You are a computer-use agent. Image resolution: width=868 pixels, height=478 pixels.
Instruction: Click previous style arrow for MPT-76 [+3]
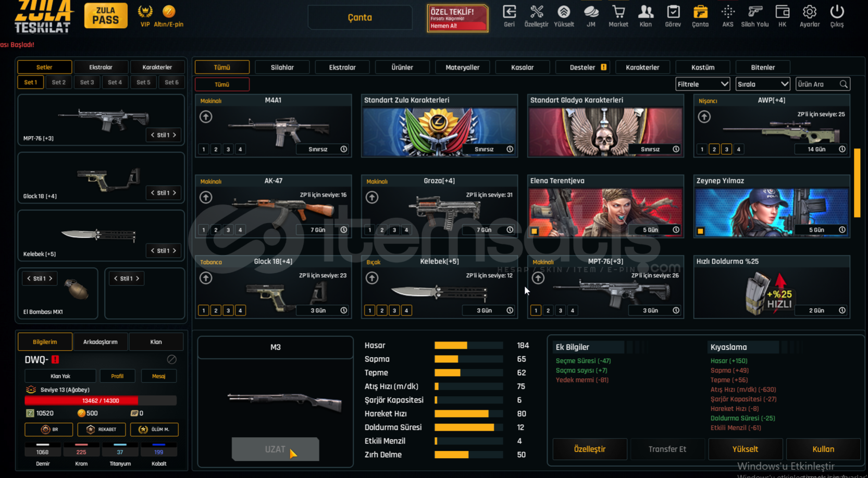point(153,135)
